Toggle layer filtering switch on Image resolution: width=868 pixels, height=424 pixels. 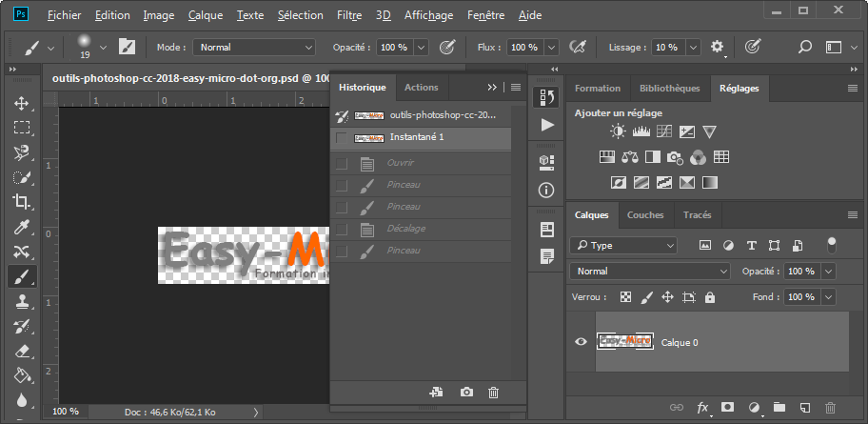pyautogui.click(x=832, y=245)
